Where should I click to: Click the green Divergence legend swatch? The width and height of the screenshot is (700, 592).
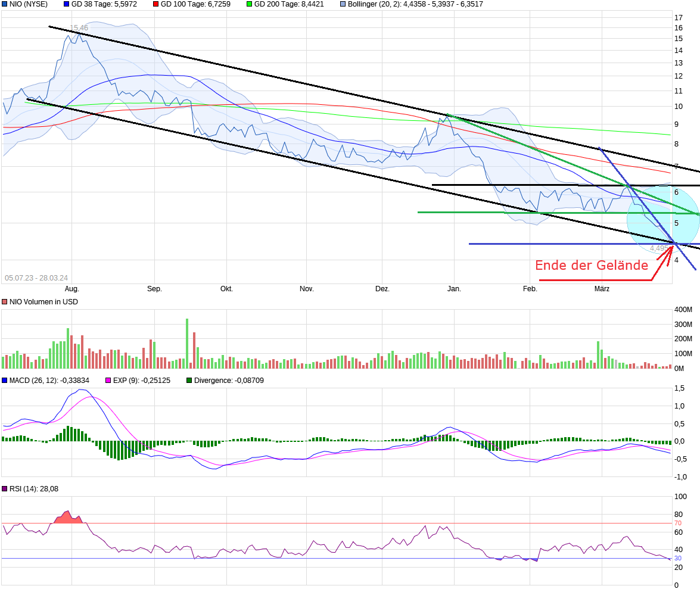tap(189, 380)
